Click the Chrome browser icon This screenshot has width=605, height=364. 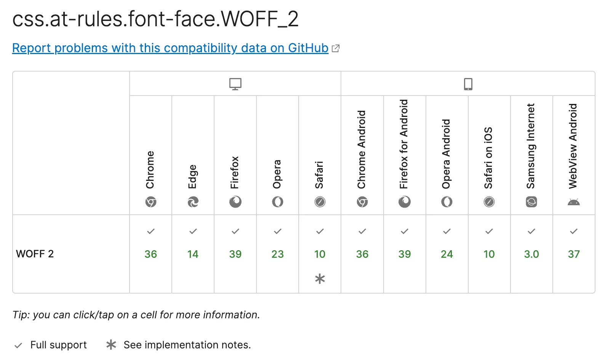150,202
